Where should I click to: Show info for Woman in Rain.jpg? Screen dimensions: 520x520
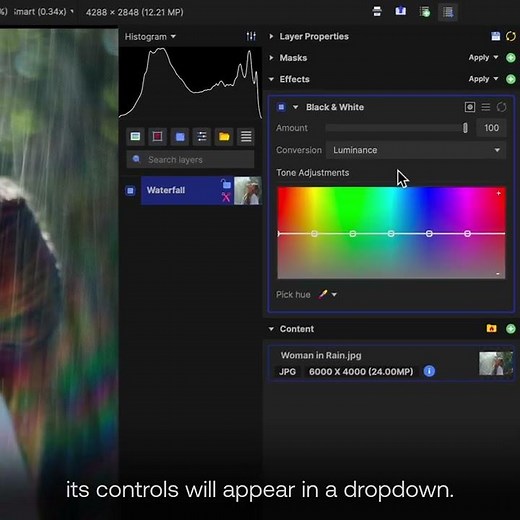429,371
